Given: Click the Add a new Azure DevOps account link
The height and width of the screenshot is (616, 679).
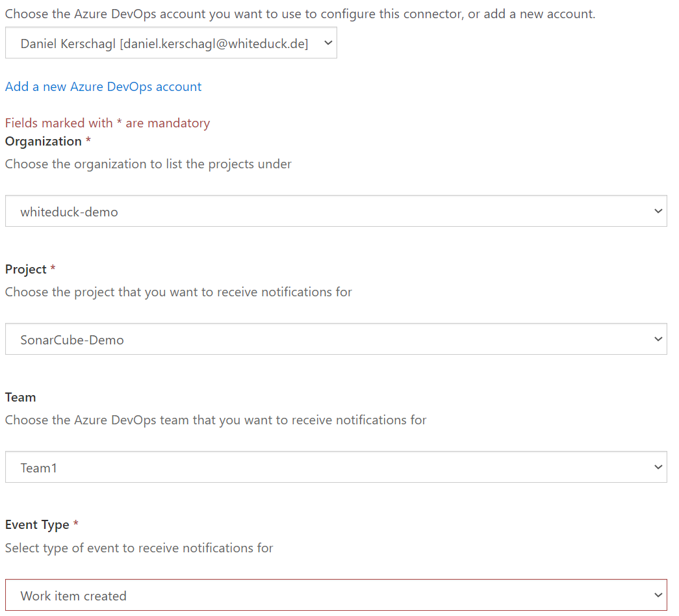Looking at the screenshot, I should [x=103, y=86].
